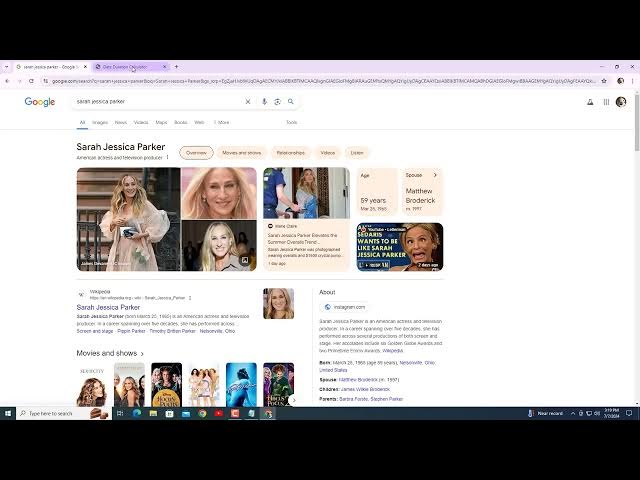Click the magnifying glass search button
Screen dimensions: 640x480
coord(291,101)
